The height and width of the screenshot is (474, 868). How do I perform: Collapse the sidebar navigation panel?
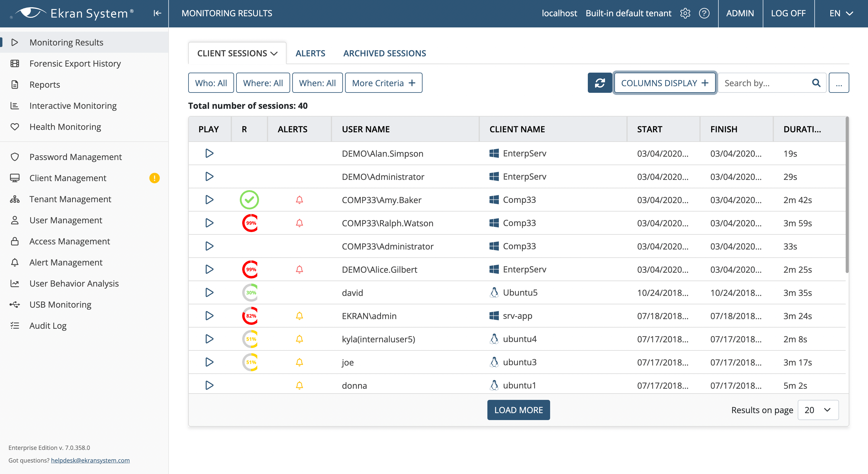pyautogui.click(x=157, y=13)
